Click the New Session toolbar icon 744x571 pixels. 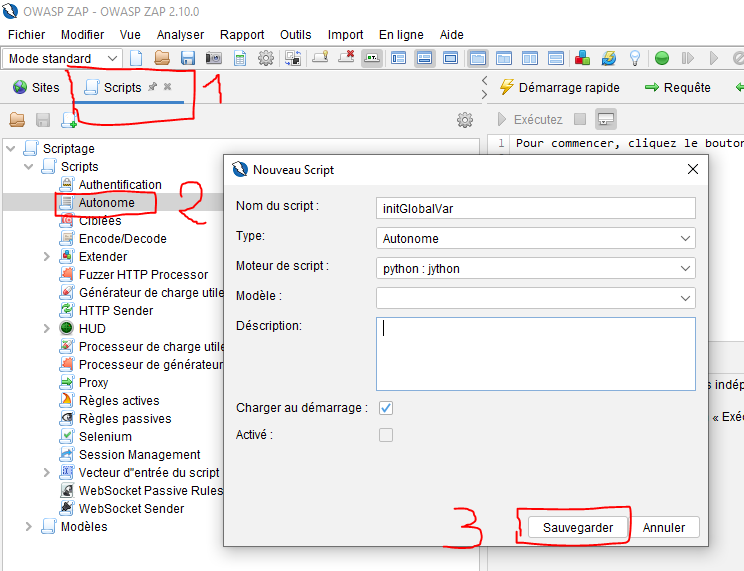tap(136, 58)
